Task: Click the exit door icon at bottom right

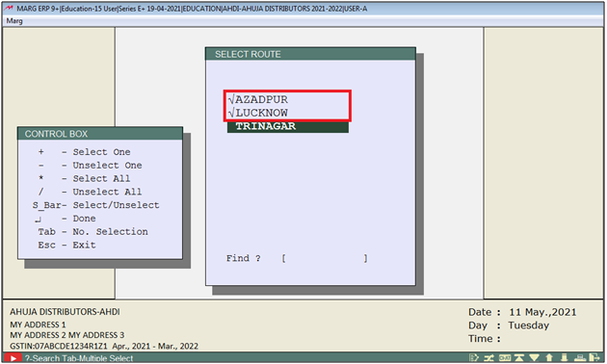Action: click(x=594, y=358)
